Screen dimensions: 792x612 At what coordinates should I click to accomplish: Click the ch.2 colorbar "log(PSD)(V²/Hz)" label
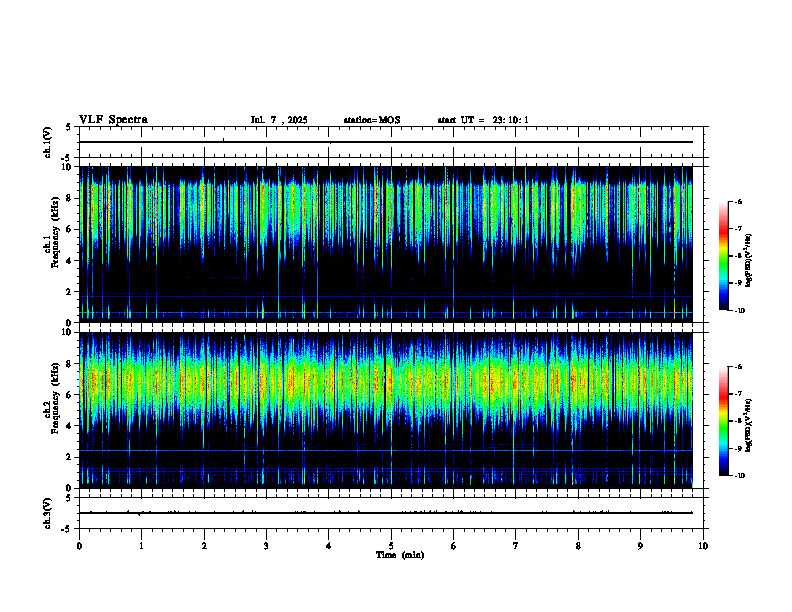[749, 425]
